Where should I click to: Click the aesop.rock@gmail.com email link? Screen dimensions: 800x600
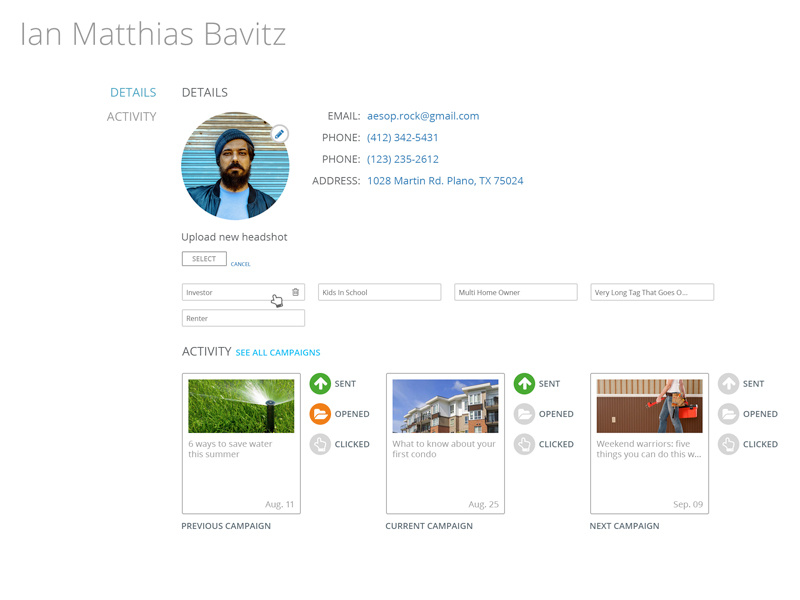[423, 116]
